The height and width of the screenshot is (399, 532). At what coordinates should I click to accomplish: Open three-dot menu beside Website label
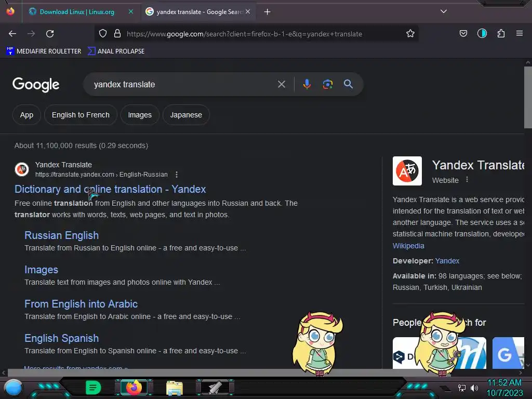tap(467, 179)
